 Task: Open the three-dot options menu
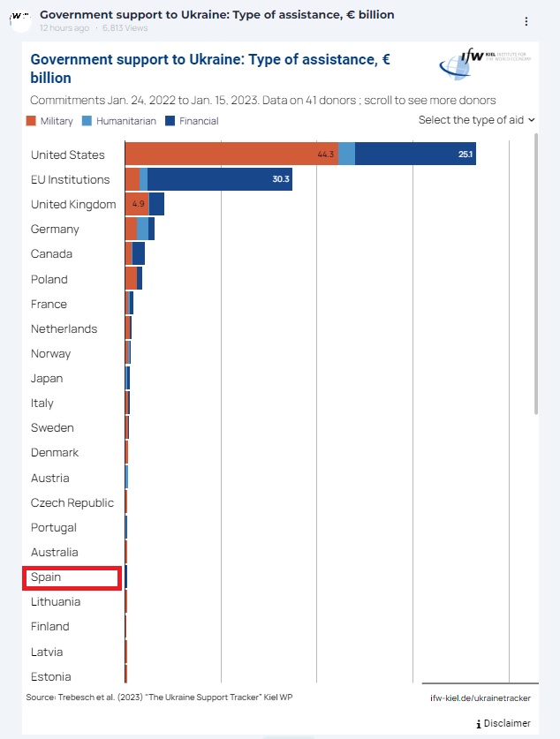[526, 21]
